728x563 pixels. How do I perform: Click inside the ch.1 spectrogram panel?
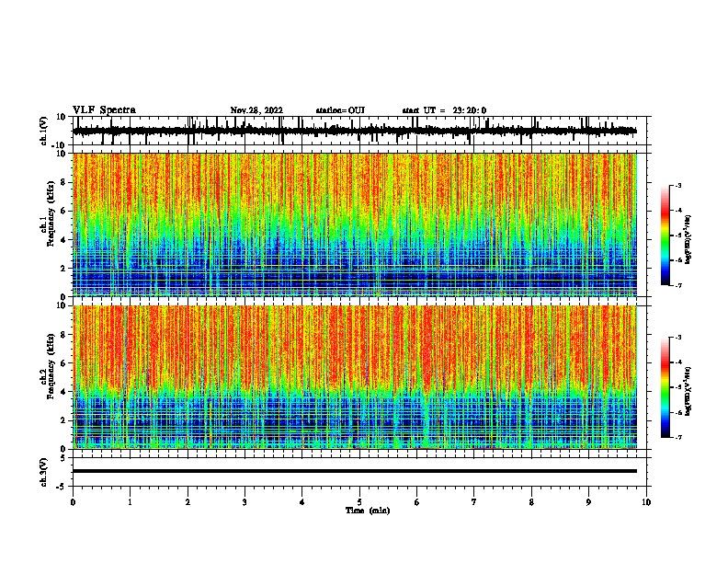coord(354,224)
